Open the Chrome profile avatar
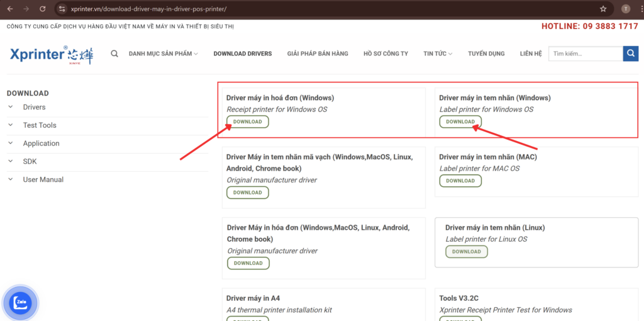 [x=625, y=9]
